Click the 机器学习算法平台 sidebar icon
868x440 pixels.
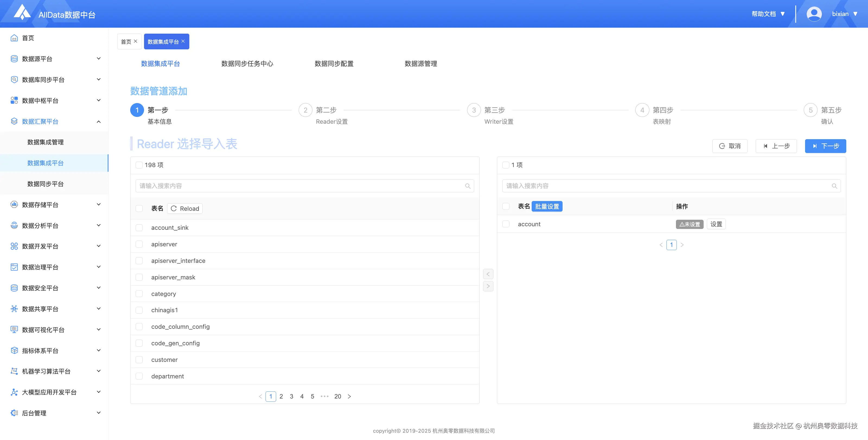[x=14, y=371]
